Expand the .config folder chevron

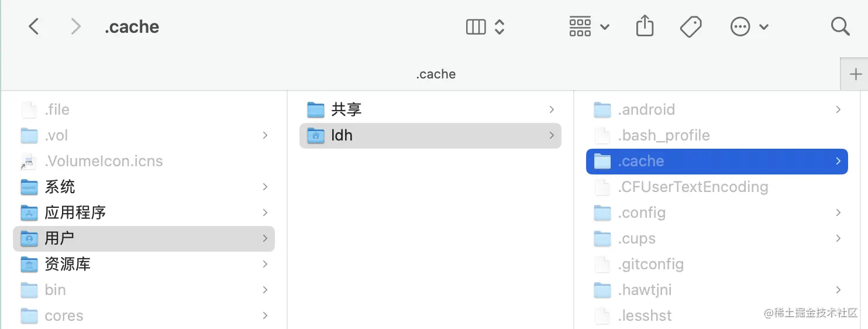click(838, 213)
